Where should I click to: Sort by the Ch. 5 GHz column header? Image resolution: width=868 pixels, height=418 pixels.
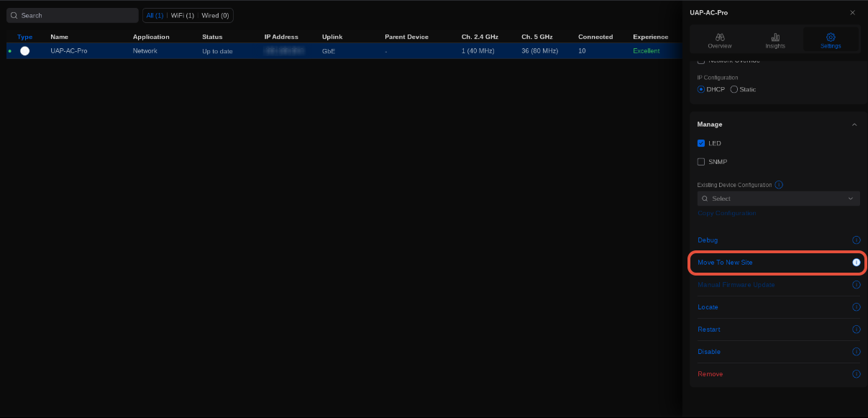(538, 37)
